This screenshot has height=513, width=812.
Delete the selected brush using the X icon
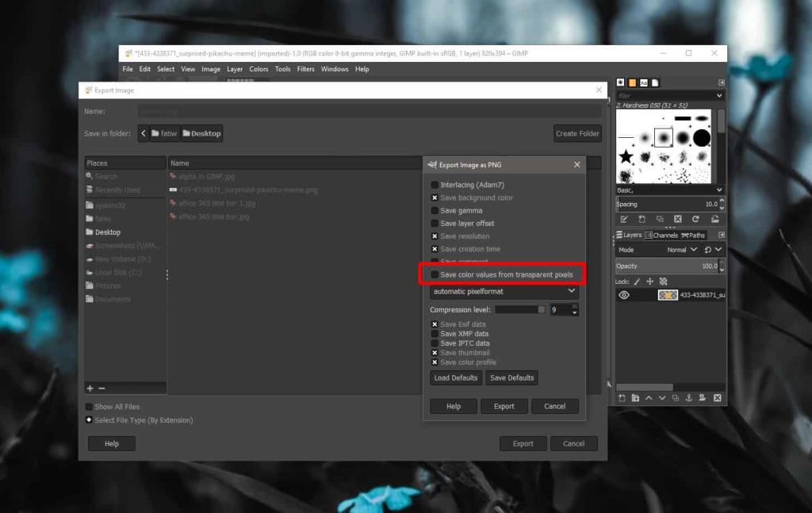tap(676, 220)
